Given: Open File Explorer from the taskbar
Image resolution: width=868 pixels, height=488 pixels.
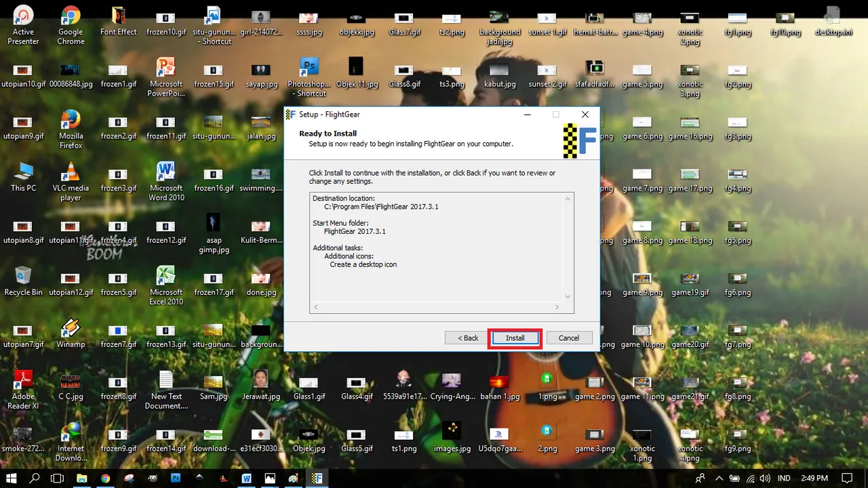Looking at the screenshot, I should click(82, 478).
